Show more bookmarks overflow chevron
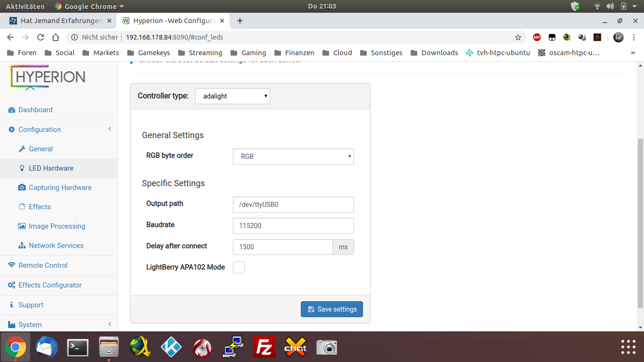The height and width of the screenshot is (362, 644). 633,53
